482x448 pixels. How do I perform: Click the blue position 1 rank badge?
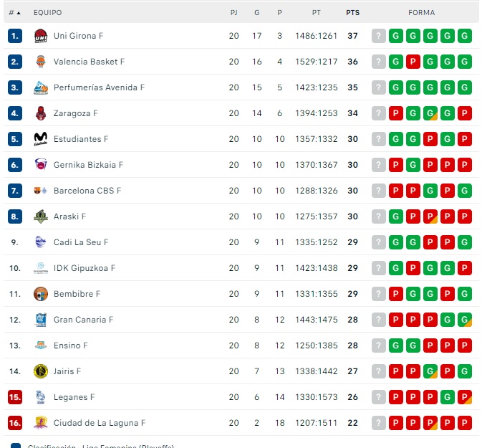coord(15,36)
